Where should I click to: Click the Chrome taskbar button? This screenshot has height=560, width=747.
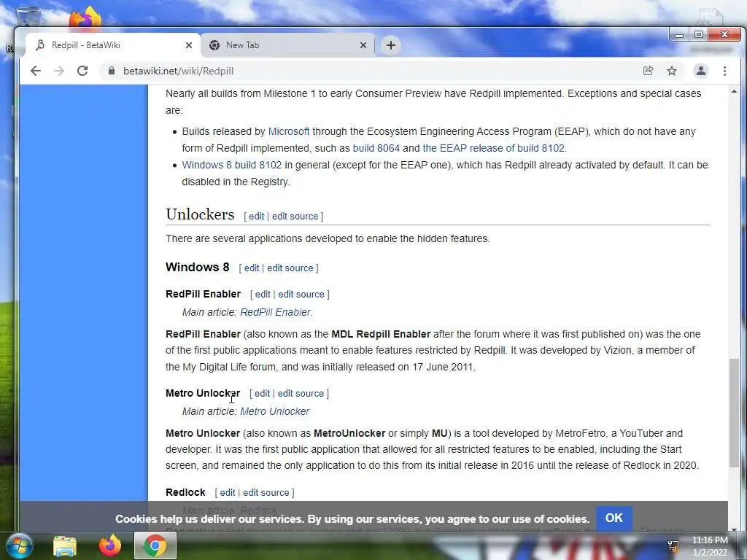click(x=155, y=545)
